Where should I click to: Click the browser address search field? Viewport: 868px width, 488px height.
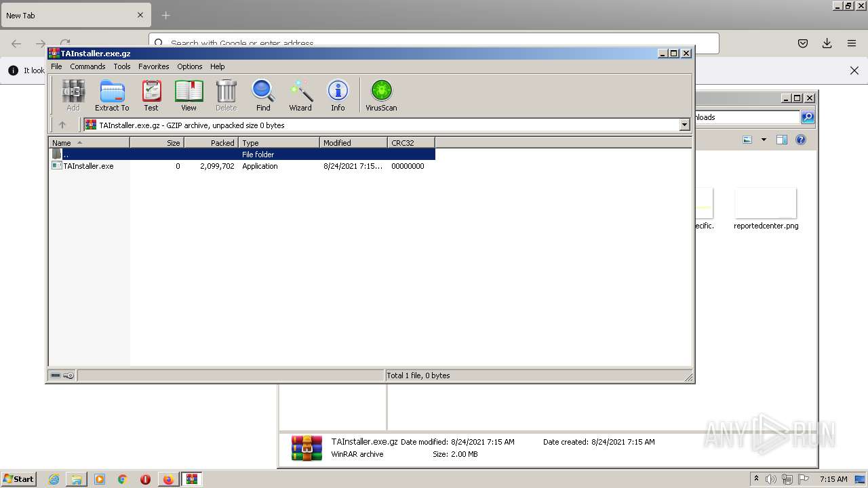(x=434, y=43)
